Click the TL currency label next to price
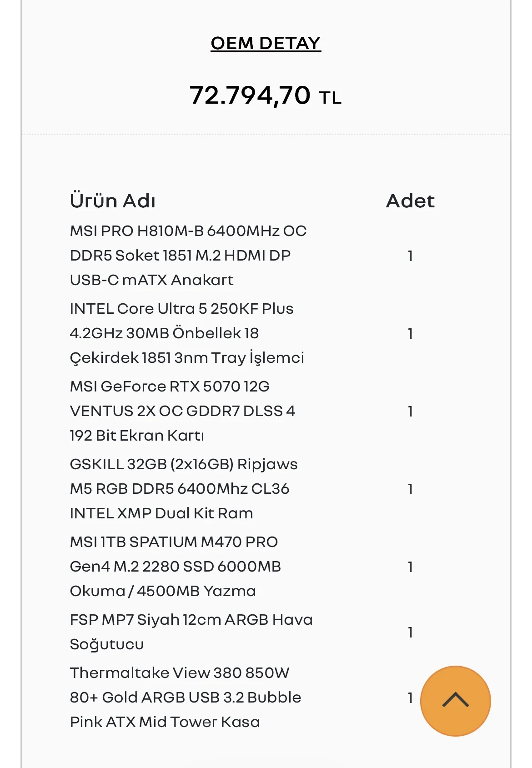Image resolution: width=532 pixels, height=768 pixels. (330, 98)
